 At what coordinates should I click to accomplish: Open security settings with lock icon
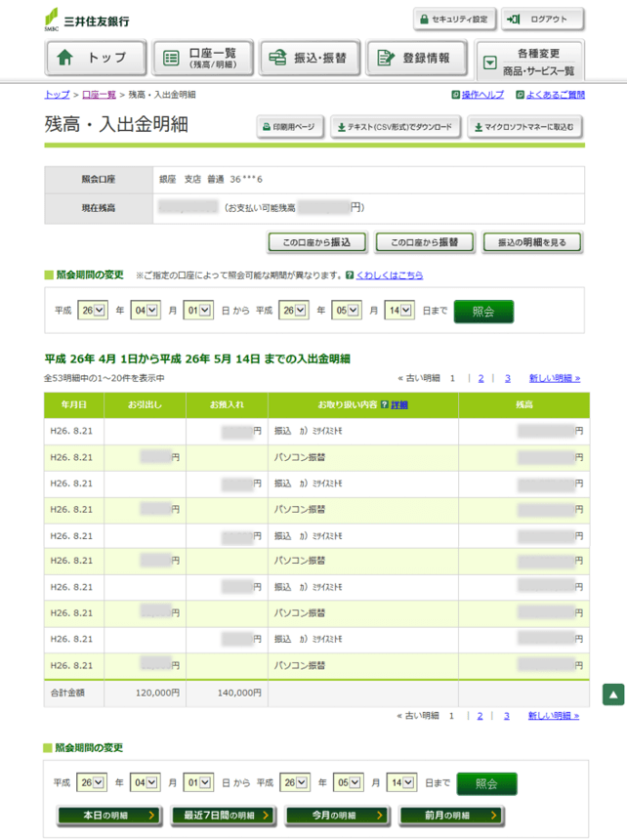pos(455,19)
